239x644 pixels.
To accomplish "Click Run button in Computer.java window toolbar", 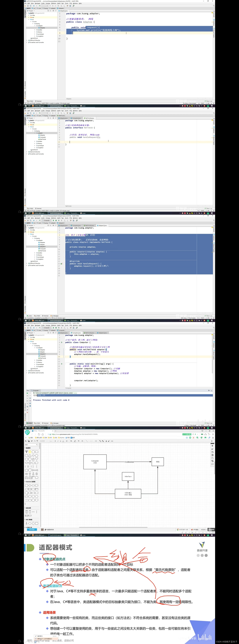I will click(x=53, y=328).
